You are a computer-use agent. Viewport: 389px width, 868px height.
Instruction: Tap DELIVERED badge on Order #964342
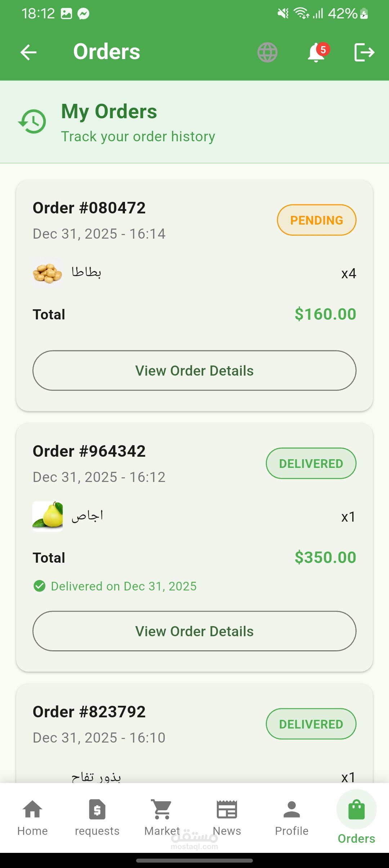tap(311, 464)
